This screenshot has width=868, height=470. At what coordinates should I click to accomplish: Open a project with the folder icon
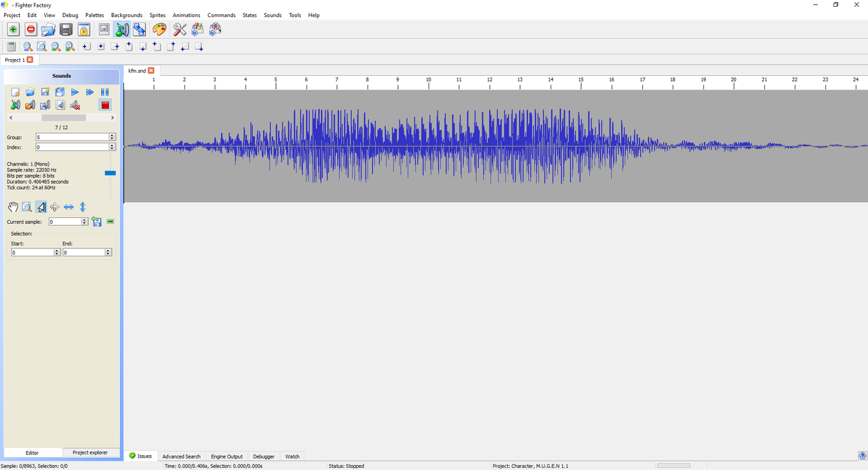[48, 29]
